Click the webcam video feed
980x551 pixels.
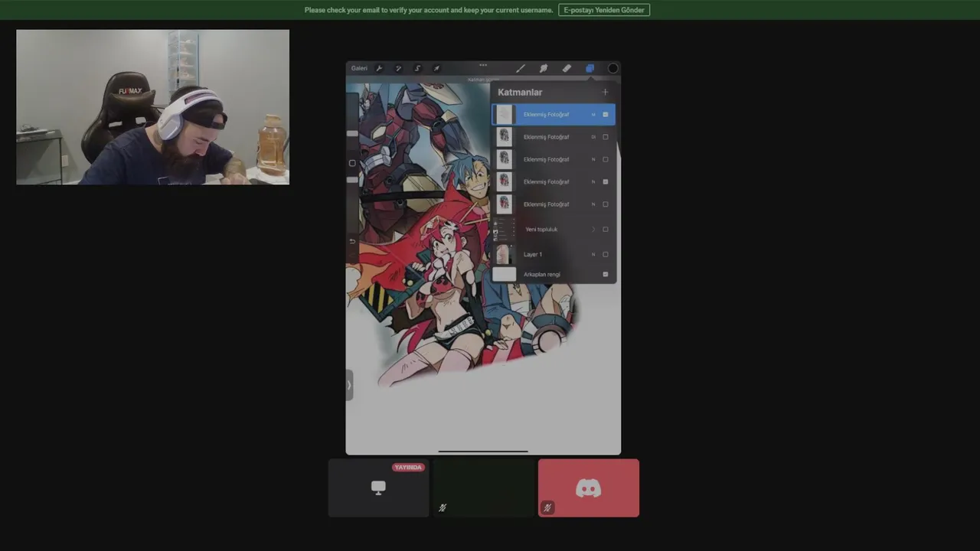(x=152, y=107)
